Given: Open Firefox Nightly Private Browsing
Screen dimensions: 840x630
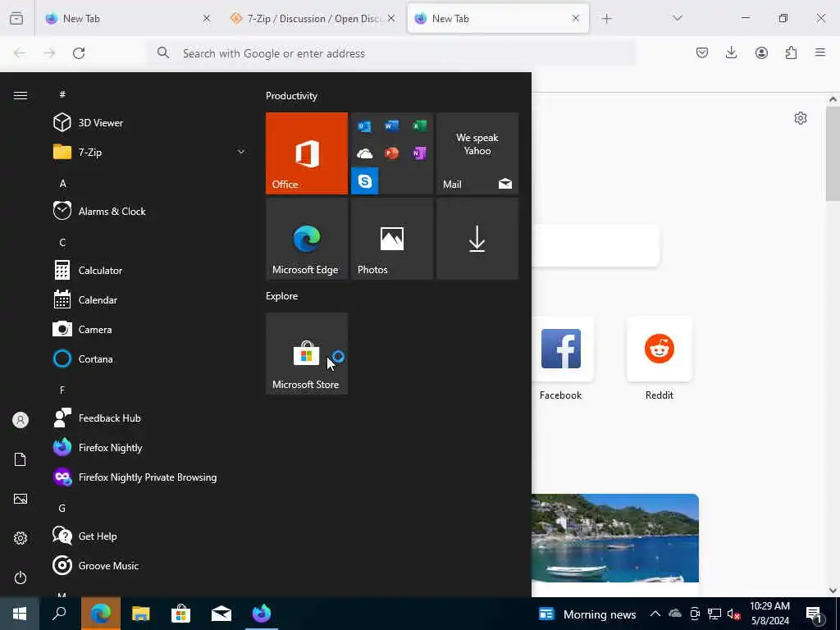Looking at the screenshot, I should 148,477.
